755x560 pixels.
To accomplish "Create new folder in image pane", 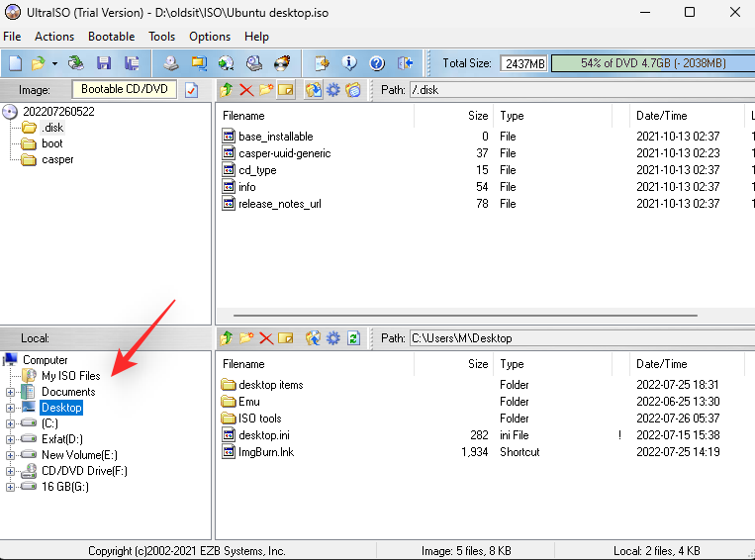I will coord(266,90).
